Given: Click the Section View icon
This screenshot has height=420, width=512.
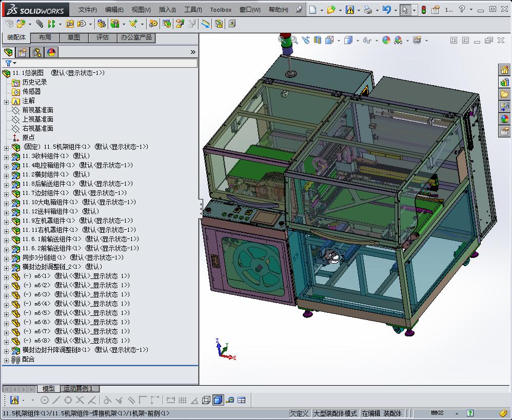Looking at the screenshot, I should coord(318,40).
